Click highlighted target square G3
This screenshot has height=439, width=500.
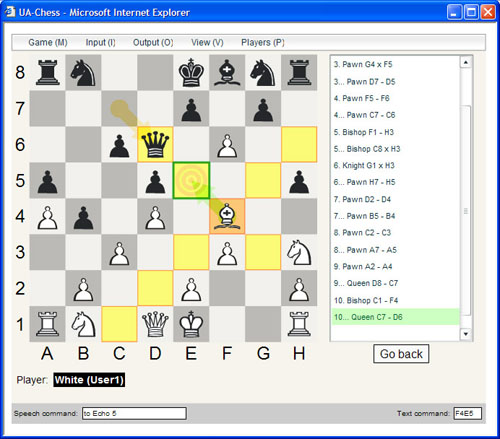(x=263, y=252)
